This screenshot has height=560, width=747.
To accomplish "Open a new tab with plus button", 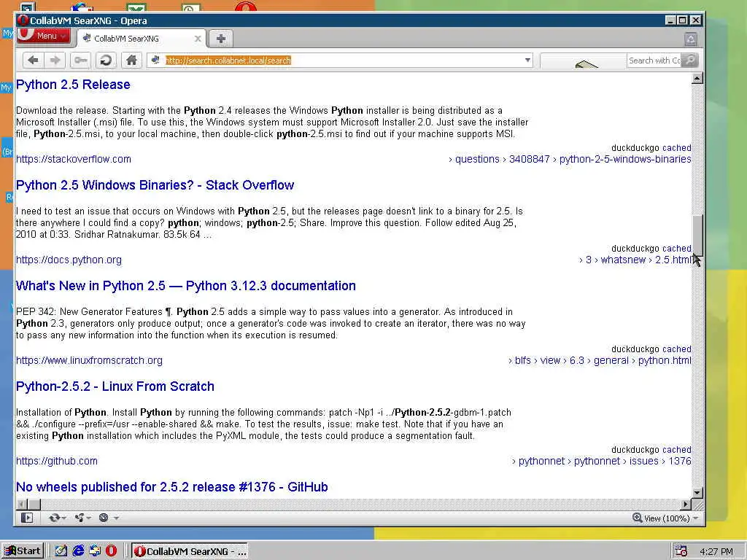I will coord(220,39).
